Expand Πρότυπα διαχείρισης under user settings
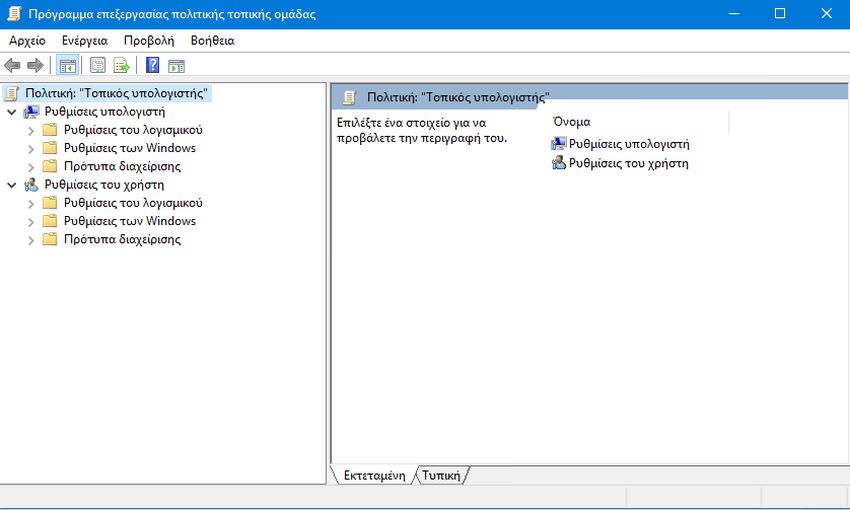This screenshot has height=510, width=850. click(x=31, y=240)
